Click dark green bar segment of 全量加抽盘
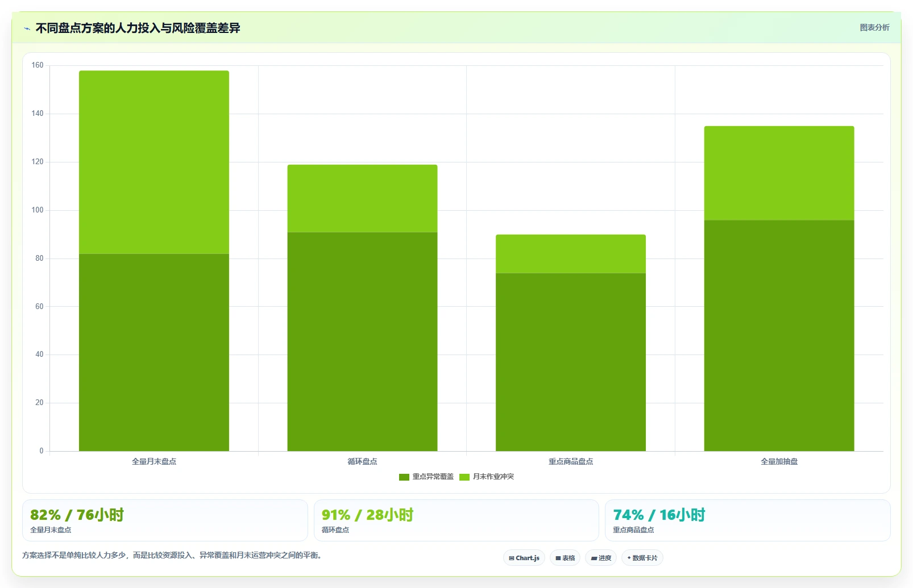The width and height of the screenshot is (913, 588). point(779,336)
